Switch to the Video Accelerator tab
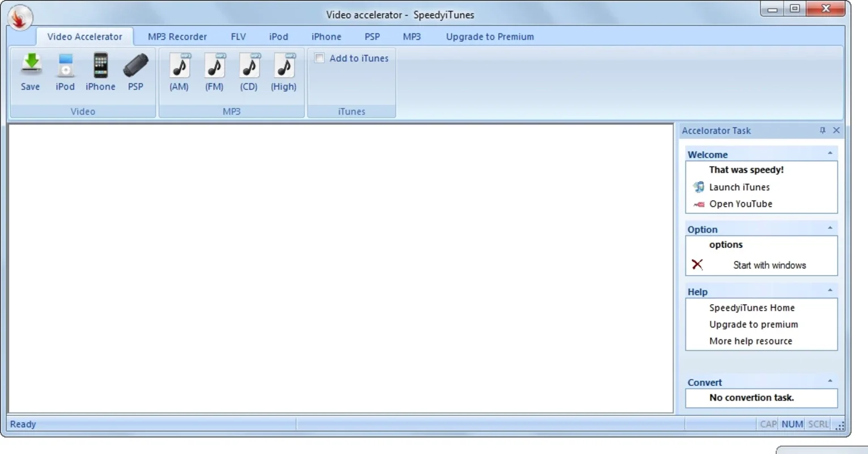The height and width of the screenshot is (454, 868). point(84,36)
